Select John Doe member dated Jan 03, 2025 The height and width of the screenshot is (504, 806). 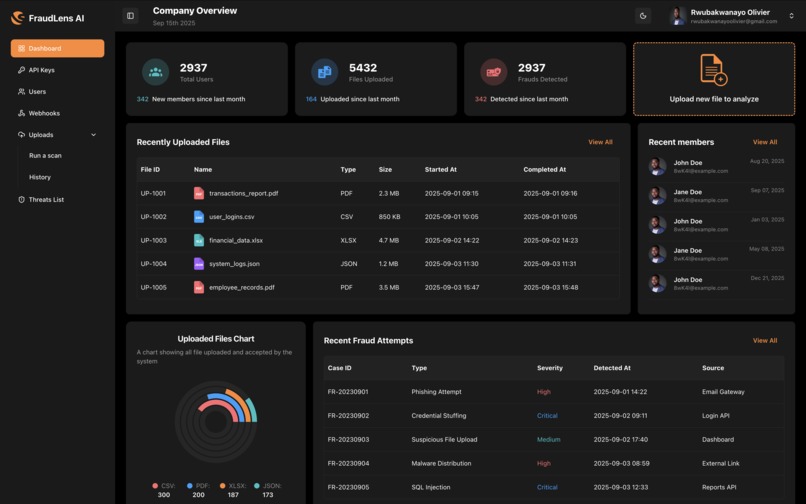pyautogui.click(x=716, y=225)
